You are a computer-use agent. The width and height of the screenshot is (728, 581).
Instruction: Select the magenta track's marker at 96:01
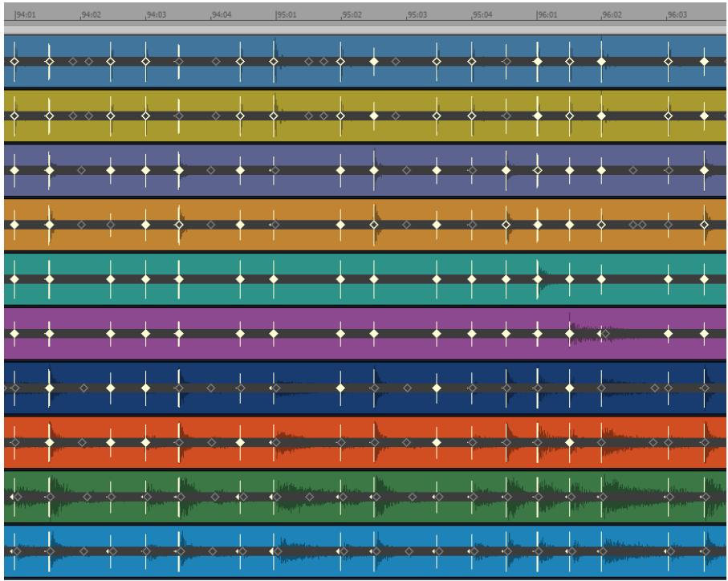pyautogui.click(x=538, y=334)
